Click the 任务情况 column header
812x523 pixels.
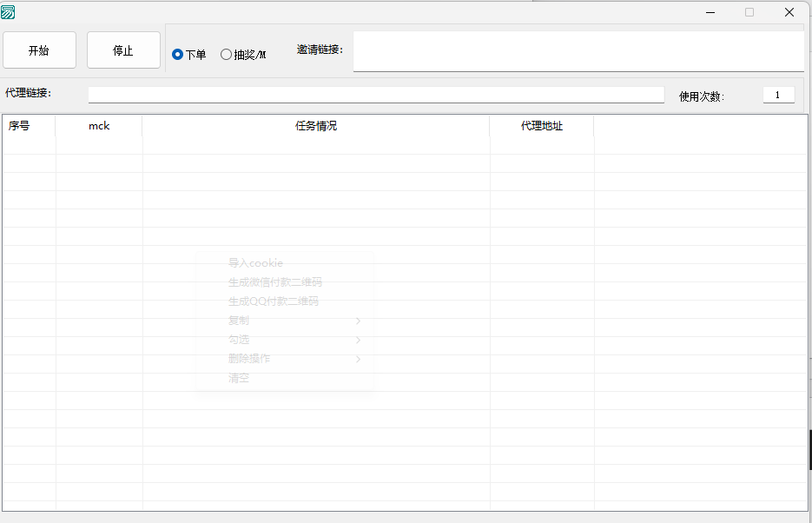[x=316, y=126]
